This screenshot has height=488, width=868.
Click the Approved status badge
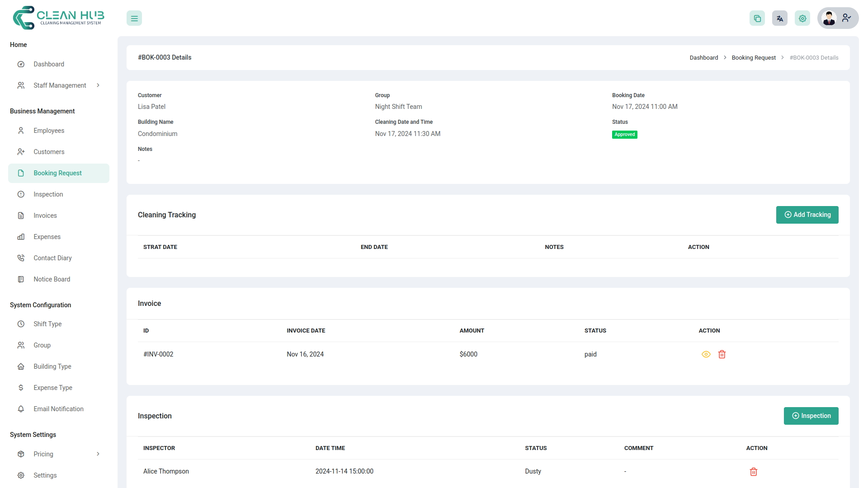point(624,134)
